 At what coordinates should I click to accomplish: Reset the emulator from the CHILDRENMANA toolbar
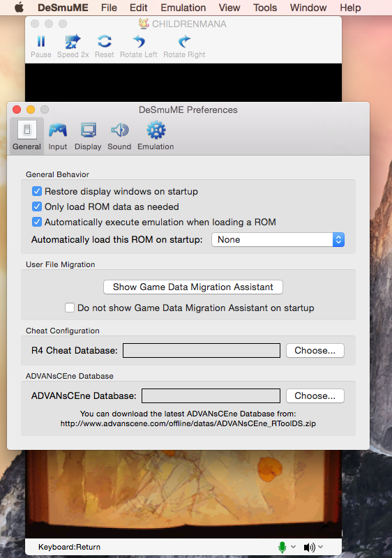104,46
